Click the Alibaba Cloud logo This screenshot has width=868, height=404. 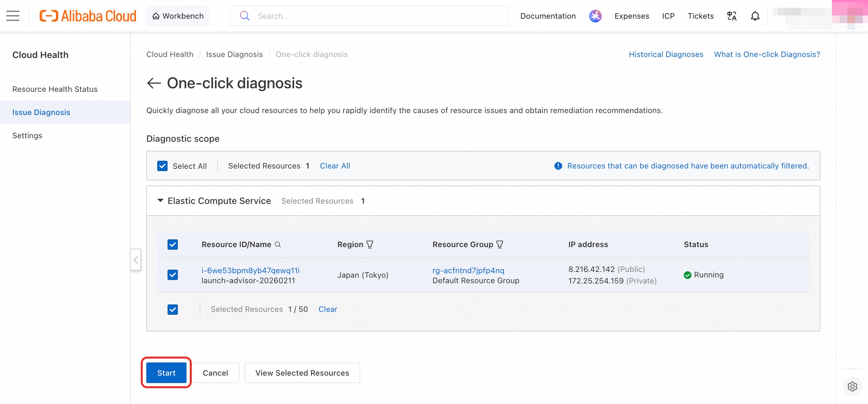(88, 16)
